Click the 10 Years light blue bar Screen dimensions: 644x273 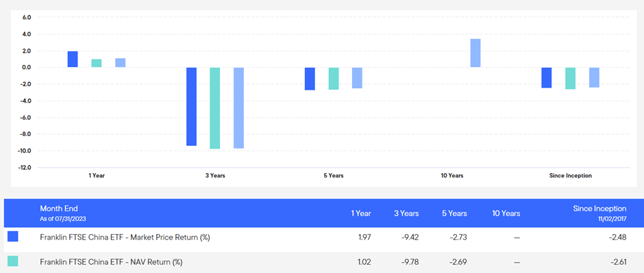point(475,53)
